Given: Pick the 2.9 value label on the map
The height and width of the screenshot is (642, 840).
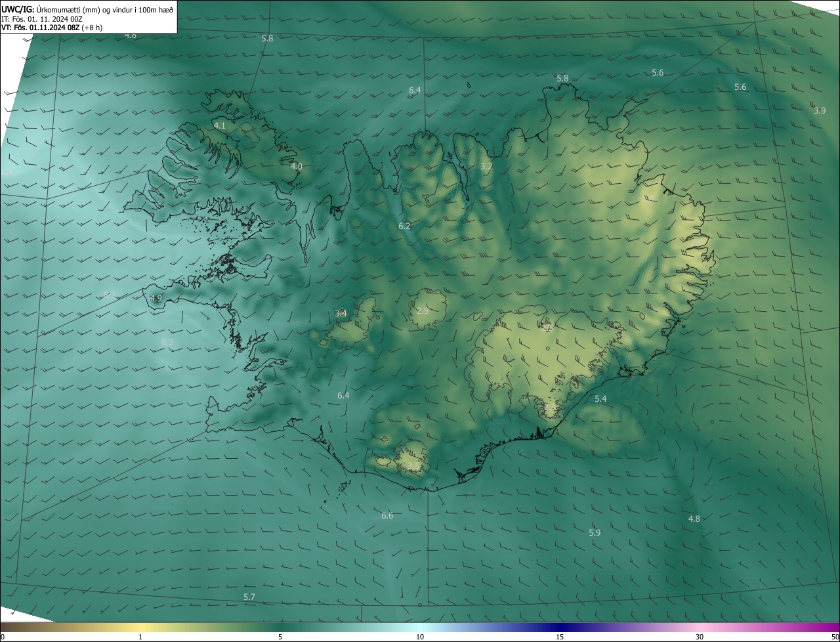Looking at the screenshot, I should coord(423,310).
